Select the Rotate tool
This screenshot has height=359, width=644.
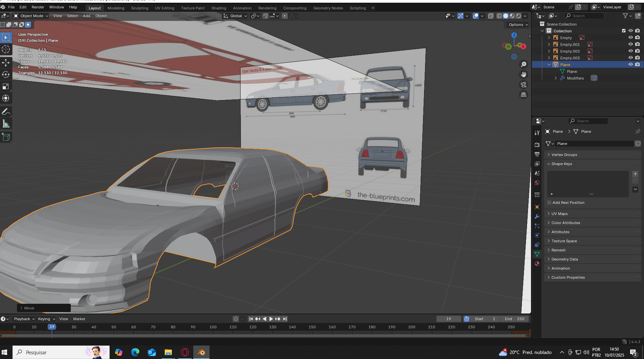coord(6,74)
